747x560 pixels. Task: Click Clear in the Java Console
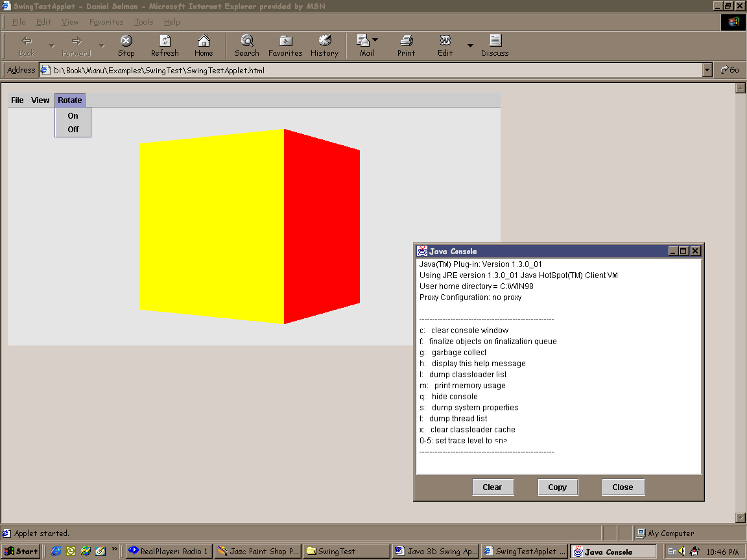493,487
